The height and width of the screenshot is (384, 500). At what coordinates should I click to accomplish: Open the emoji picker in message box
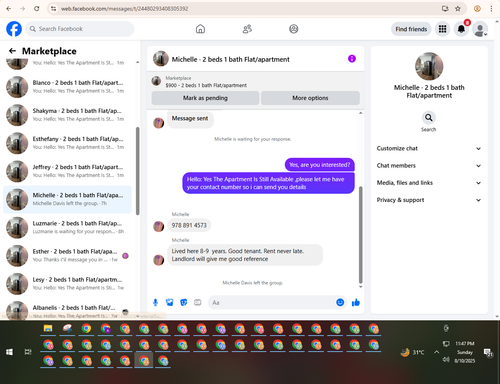coord(340,302)
